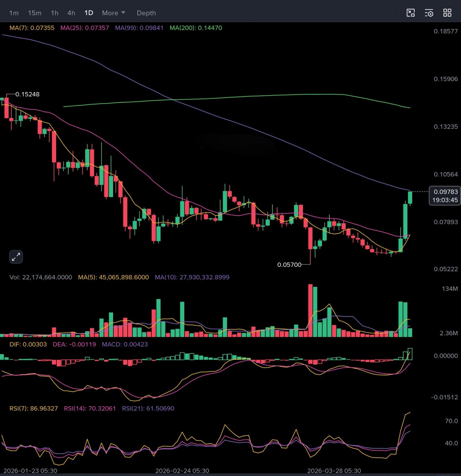Open the four-square grid layout icon
Image resolution: width=461 pixels, height=476 pixels.
447,13
